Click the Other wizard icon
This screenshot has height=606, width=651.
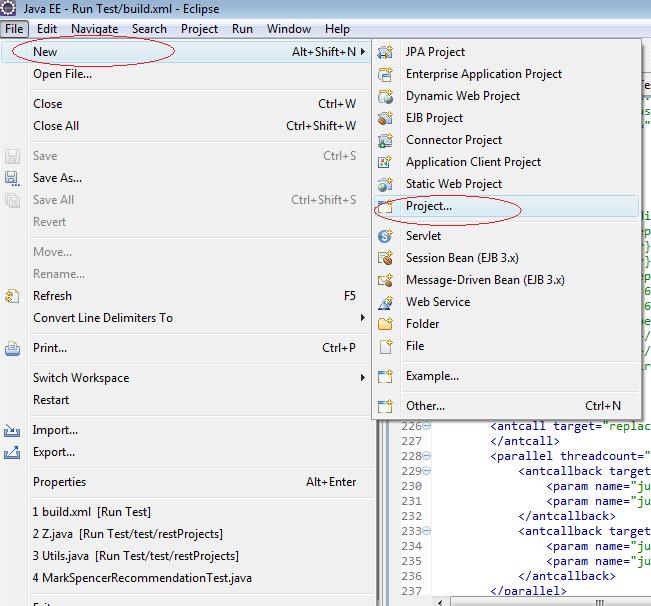pyautogui.click(x=385, y=406)
